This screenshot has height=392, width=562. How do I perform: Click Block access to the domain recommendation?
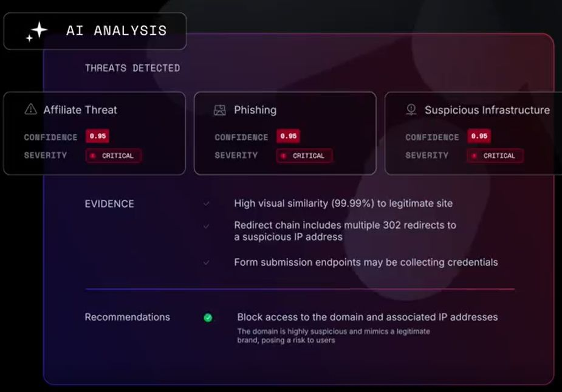(368, 317)
